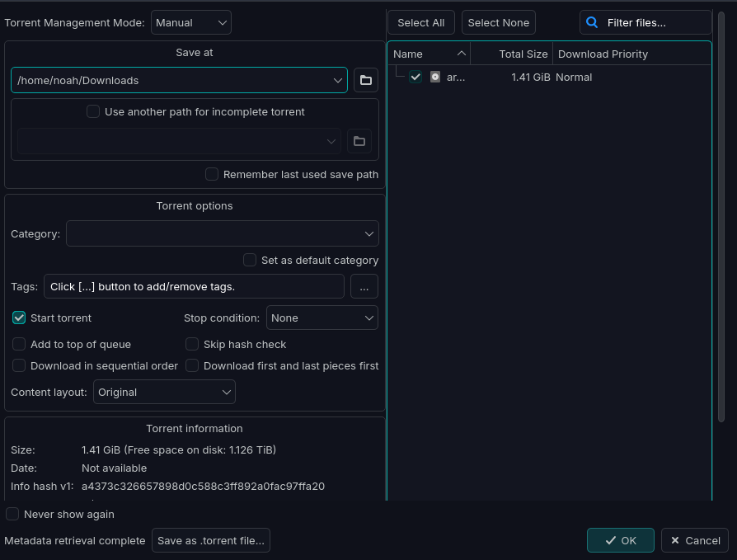Expand the Content layout dropdown
This screenshot has width=737, height=560.
coord(164,392)
